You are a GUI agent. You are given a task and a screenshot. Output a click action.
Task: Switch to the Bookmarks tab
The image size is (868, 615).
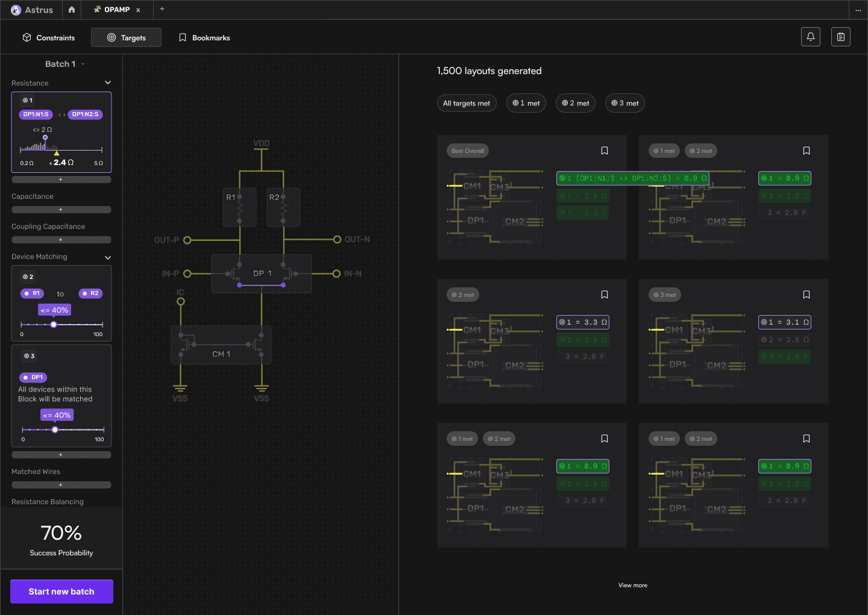(x=204, y=37)
